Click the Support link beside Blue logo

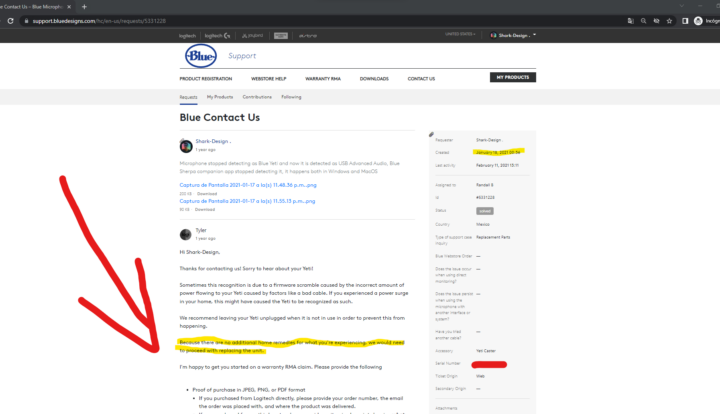[242, 56]
